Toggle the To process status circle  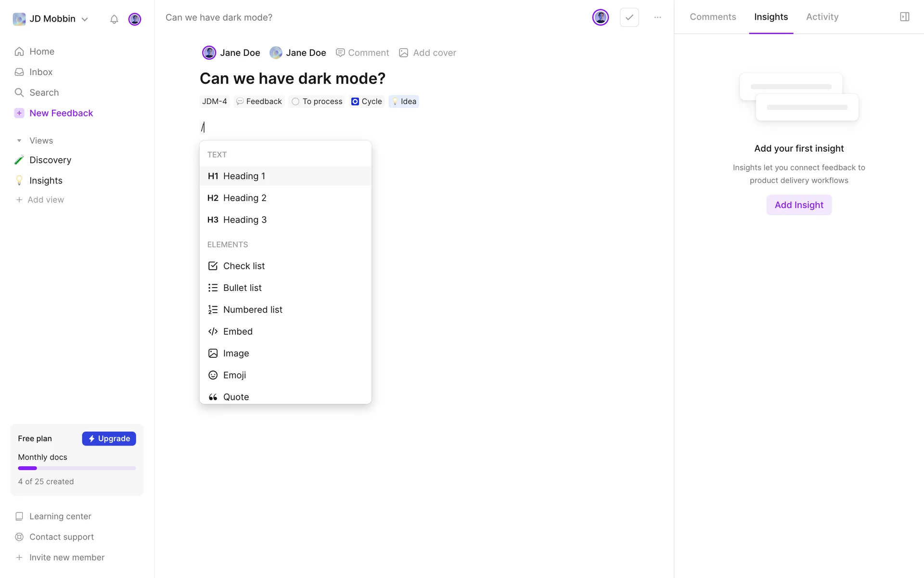coord(295,102)
